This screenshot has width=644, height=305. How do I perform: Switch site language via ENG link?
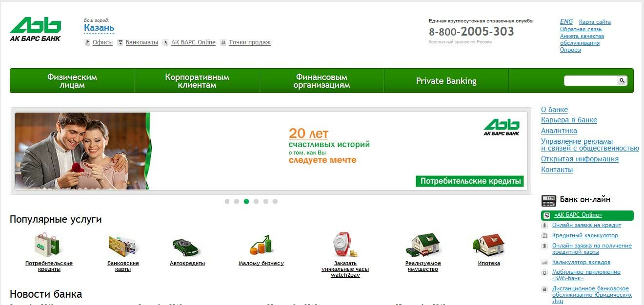click(566, 22)
